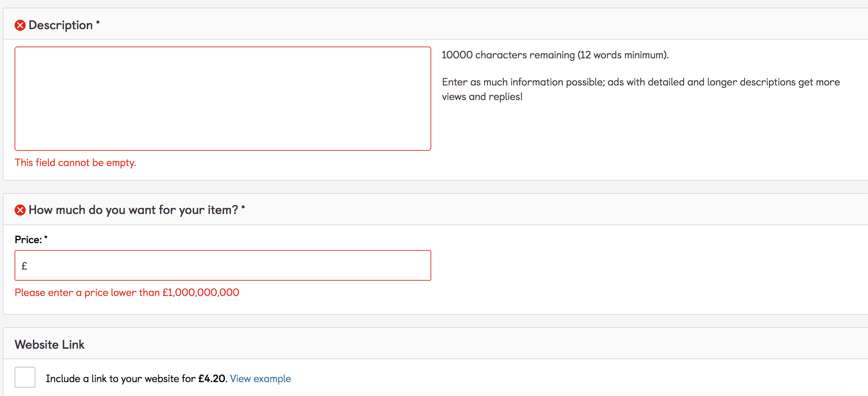Click the 'Include a link to your website' label

(120, 379)
